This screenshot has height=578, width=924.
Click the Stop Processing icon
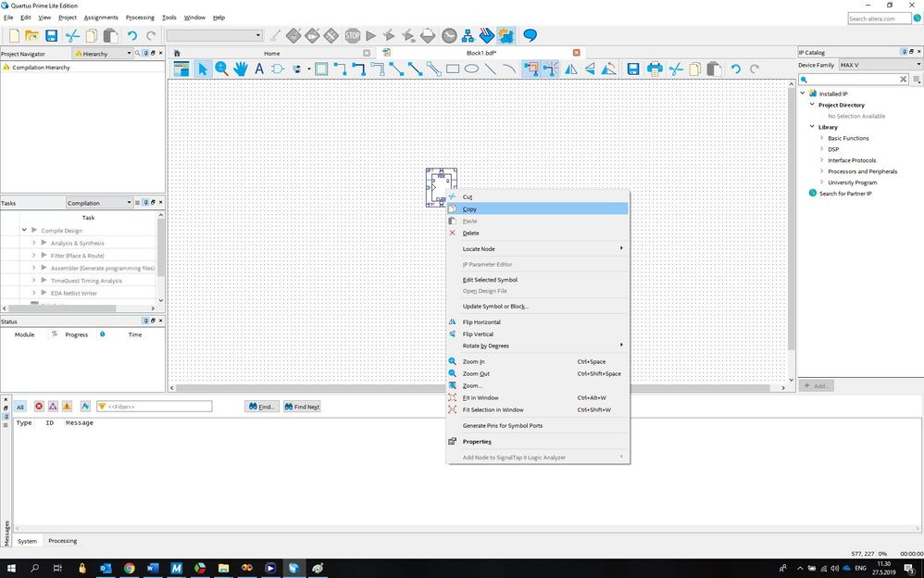(352, 36)
